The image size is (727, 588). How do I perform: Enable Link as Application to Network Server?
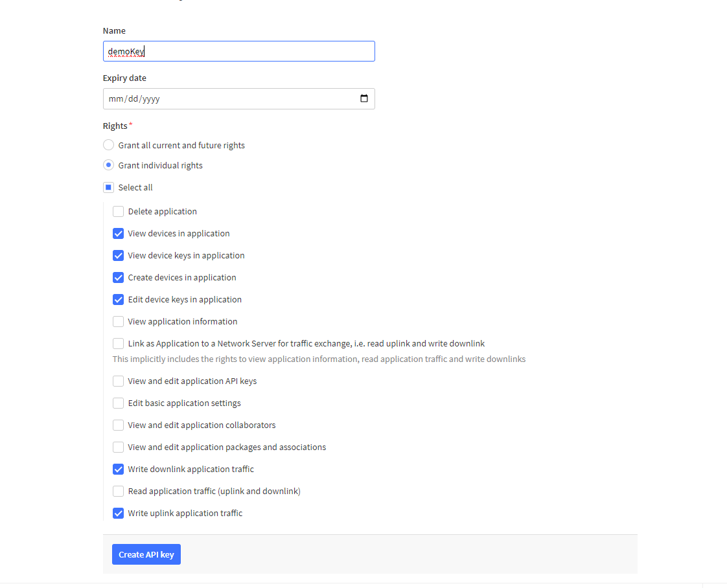(118, 343)
